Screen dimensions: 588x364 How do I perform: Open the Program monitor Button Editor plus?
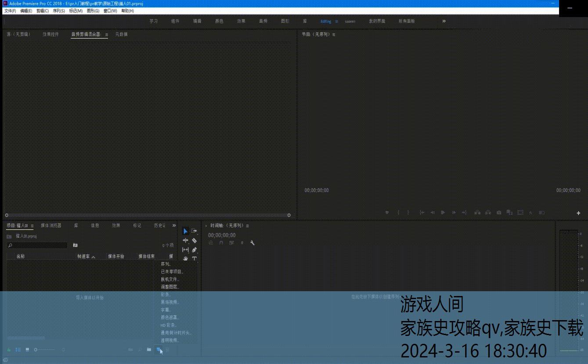pos(578,213)
